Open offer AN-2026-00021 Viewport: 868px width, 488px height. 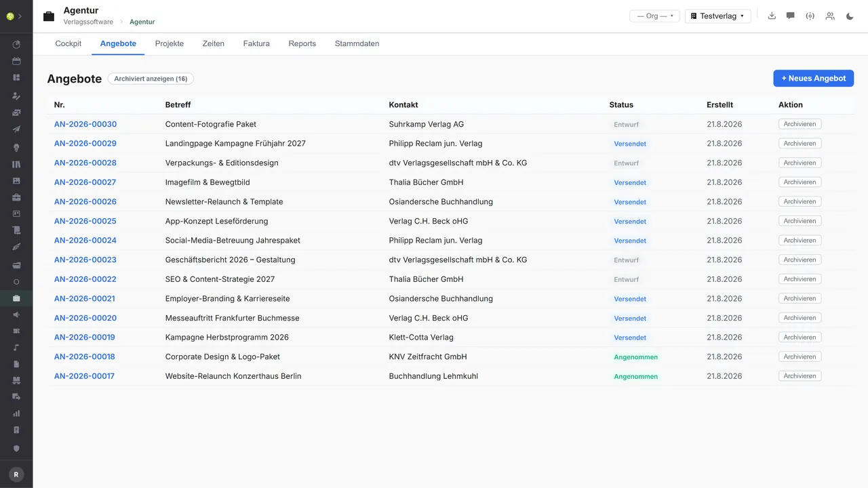pos(85,298)
